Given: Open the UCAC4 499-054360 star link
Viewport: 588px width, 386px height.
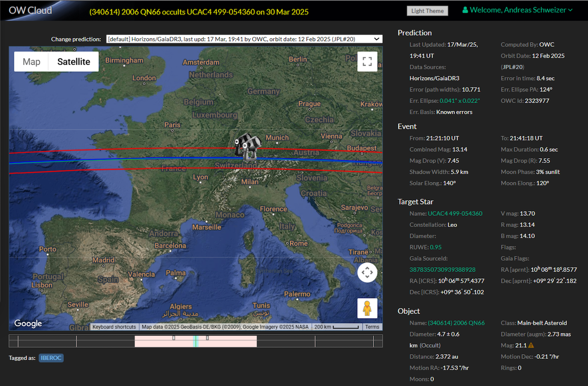Looking at the screenshot, I should click(x=455, y=214).
